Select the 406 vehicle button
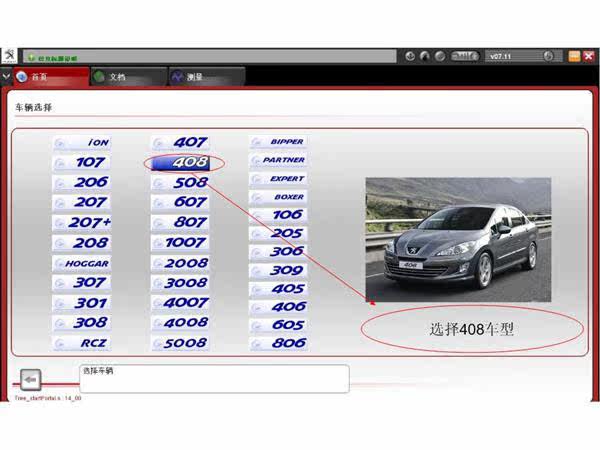 (x=278, y=307)
